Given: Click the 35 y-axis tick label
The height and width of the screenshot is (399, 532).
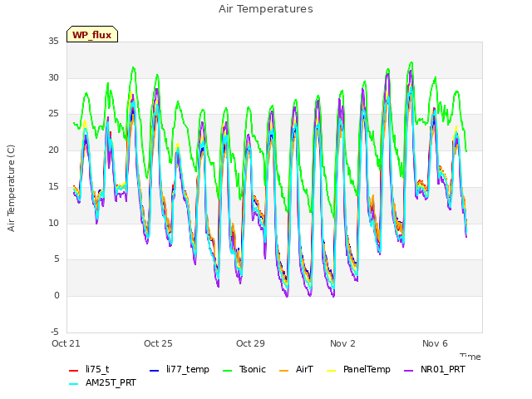Looking at the screenshot, I should 53,42.
